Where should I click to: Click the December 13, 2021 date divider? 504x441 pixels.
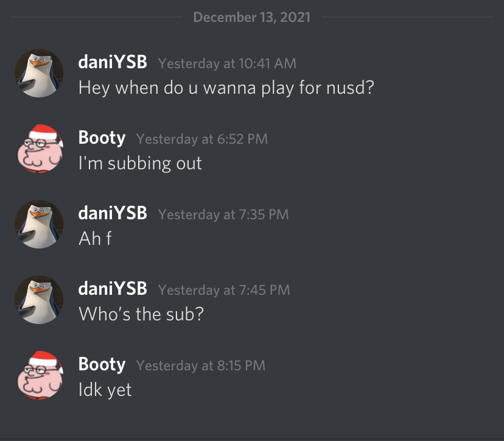pos(251,17)
